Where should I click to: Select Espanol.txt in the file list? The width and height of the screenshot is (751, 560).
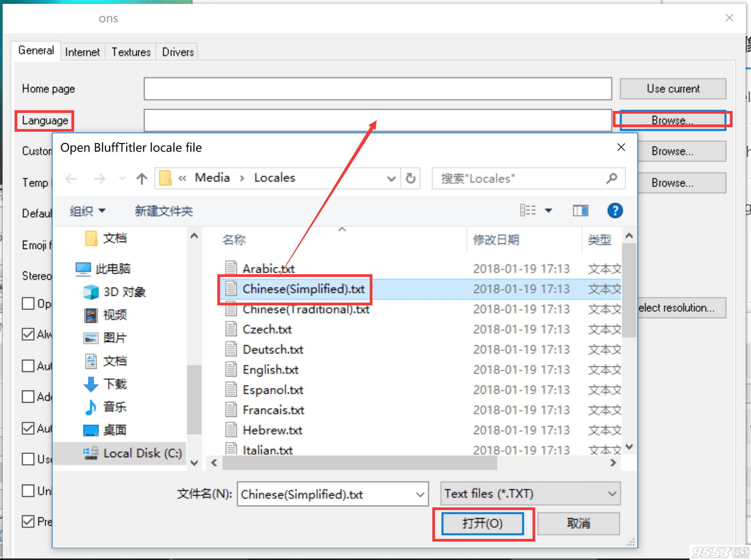pyautogui.click(x=273, y=390)
